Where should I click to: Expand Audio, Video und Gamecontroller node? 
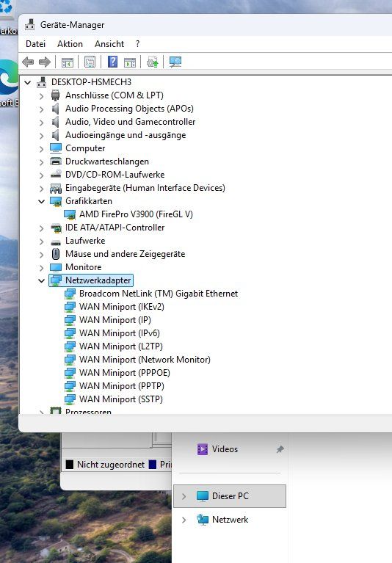point(41,123)
